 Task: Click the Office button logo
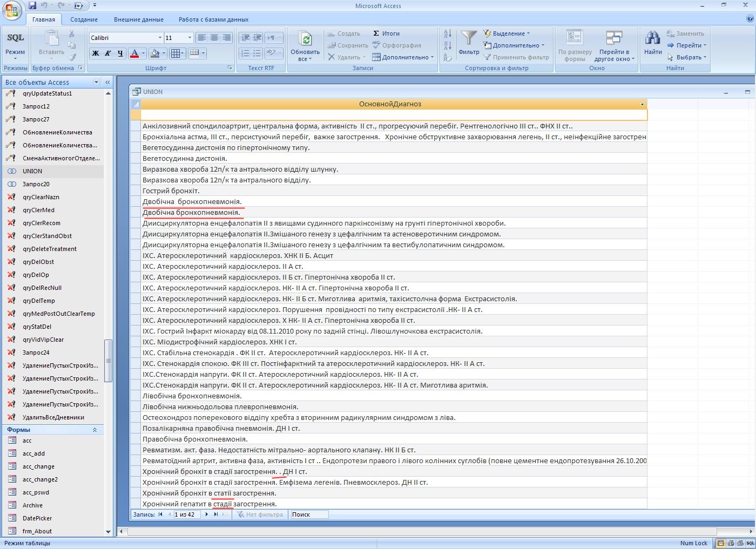pyautogui.click(x=12, y=11)
